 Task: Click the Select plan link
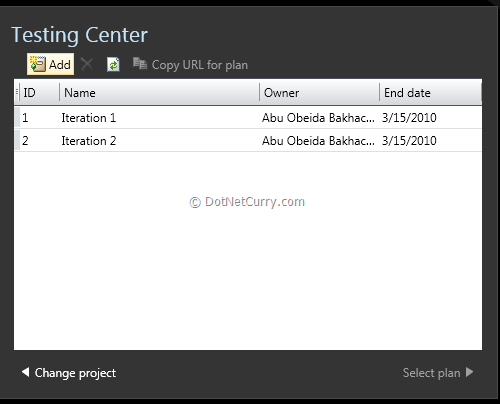tap(431, 373)
